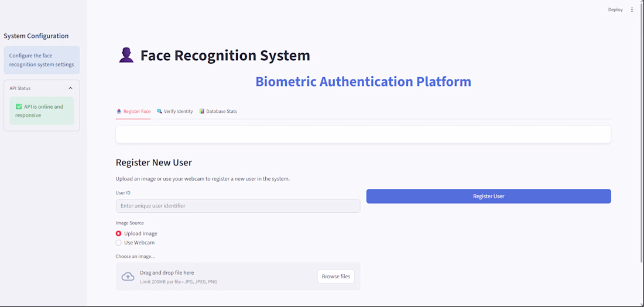Click the 'API is online and responsive' message
644x307 pixels.
[42, 111]
